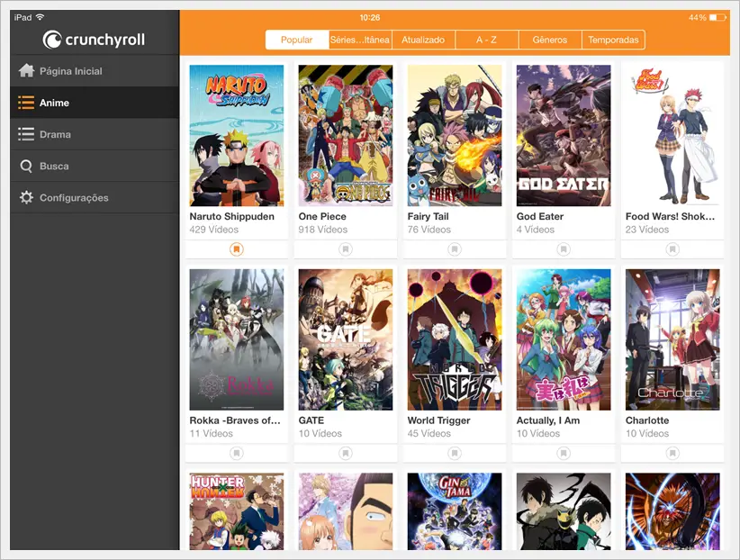Viewport: 740px width, 560px height.
Task: Click the '4 Vídeos' count
Action: 535,230
